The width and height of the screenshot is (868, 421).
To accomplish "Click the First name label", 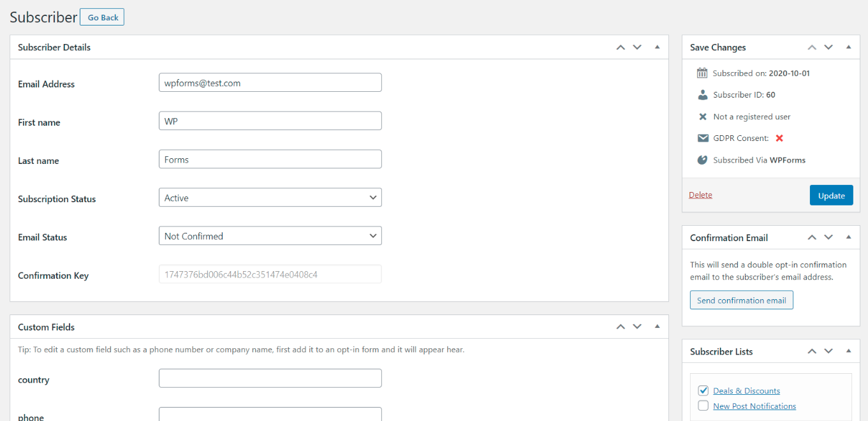I will [x=39, y=122].
